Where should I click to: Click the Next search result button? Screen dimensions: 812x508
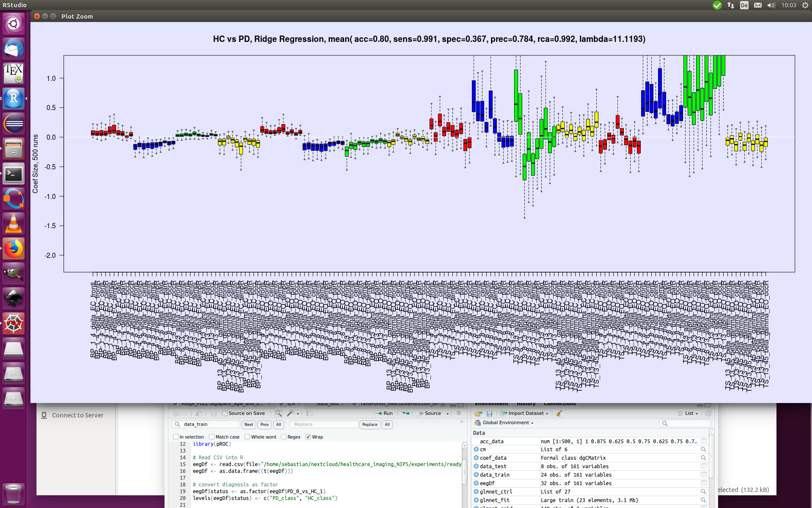249,425
